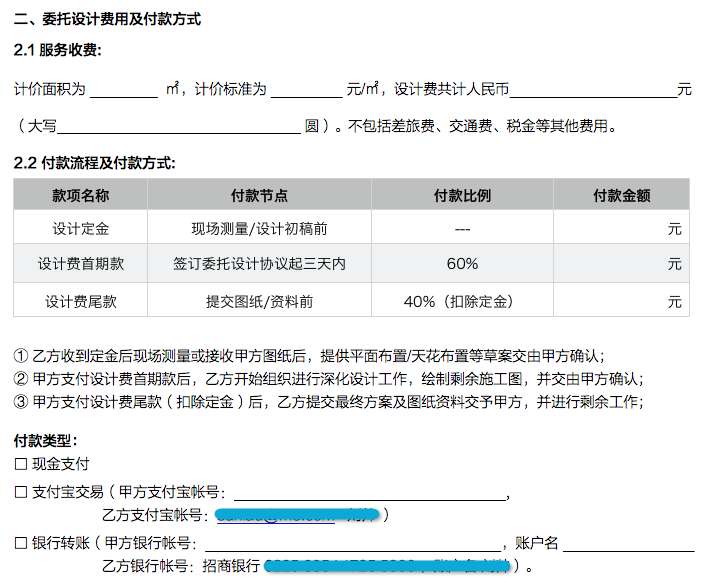Click the 付款金额 cell in 设计费尾款 row
The image size is (721, 581).
click(621, 301)
